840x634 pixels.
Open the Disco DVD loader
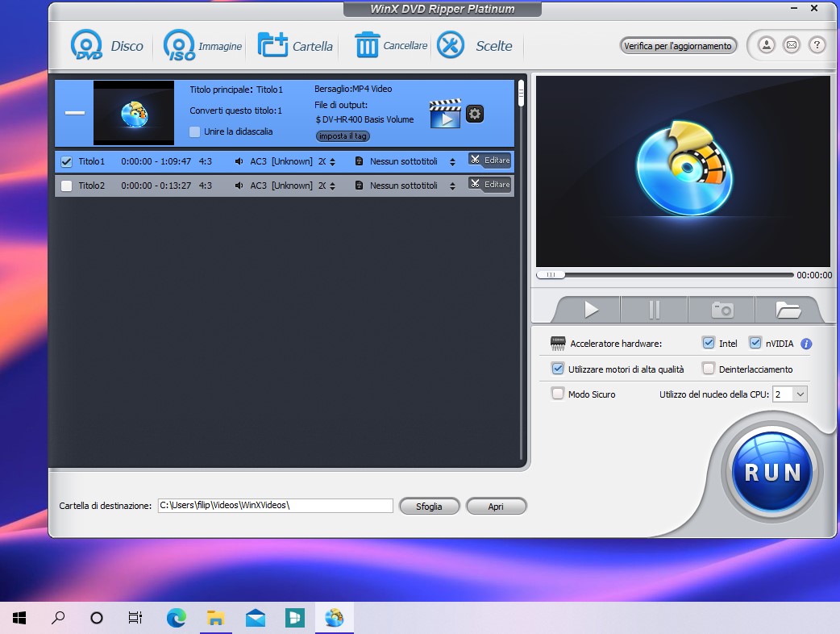(x=106, y=45)
